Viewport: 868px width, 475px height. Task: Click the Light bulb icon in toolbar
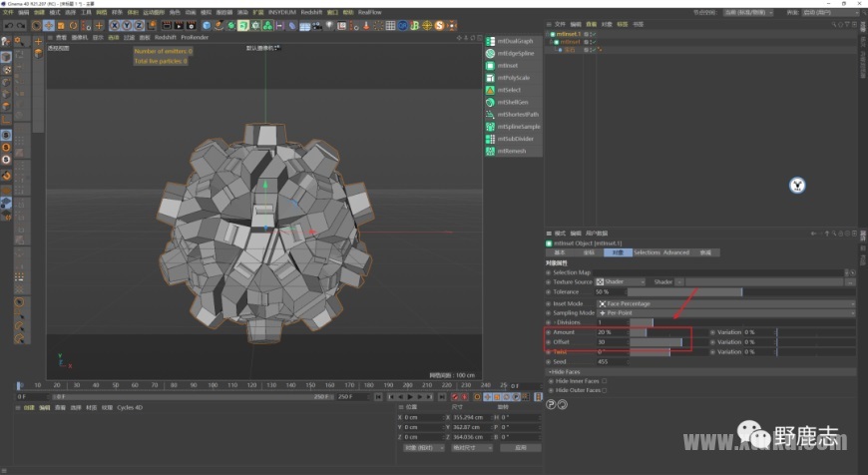pyautogui.click(x=329, y=26)
